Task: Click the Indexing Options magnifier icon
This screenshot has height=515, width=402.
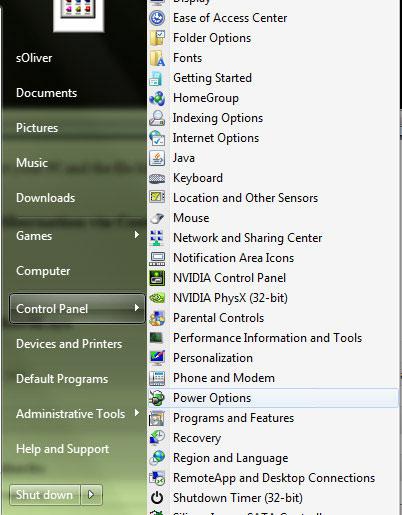Action: (x=157, y=118)
